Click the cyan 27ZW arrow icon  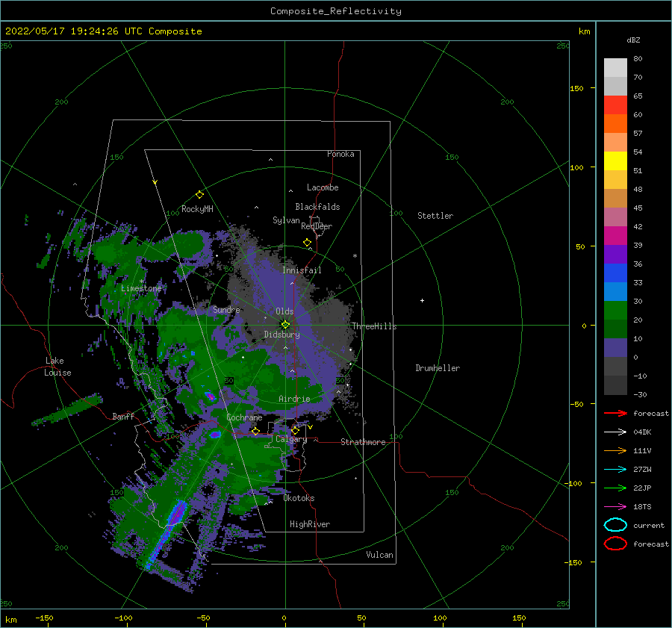tap(615, 470)
